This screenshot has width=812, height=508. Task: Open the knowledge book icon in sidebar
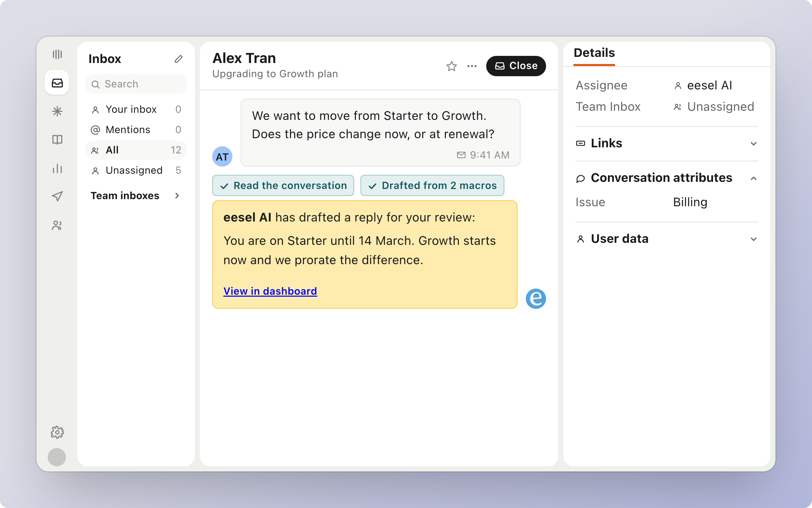57,140
